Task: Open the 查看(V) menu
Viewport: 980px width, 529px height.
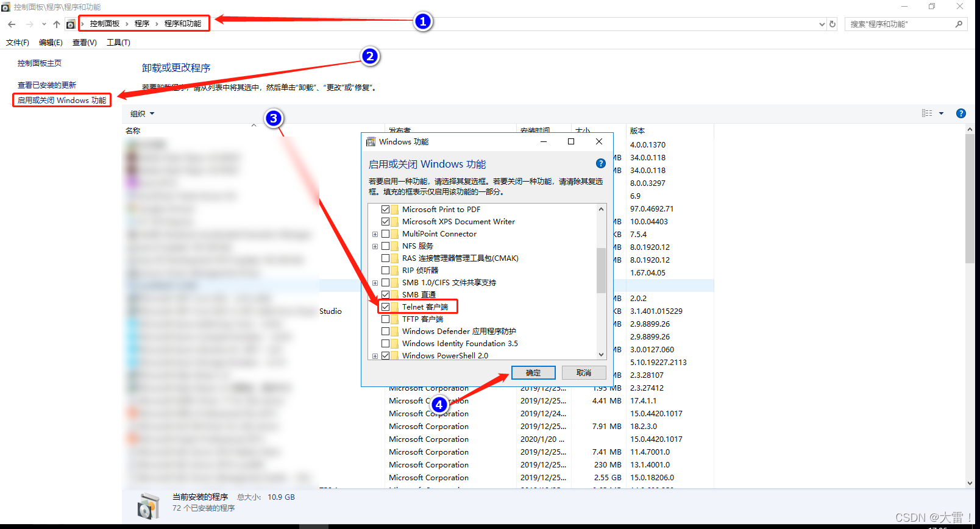Action: [85, 43]
